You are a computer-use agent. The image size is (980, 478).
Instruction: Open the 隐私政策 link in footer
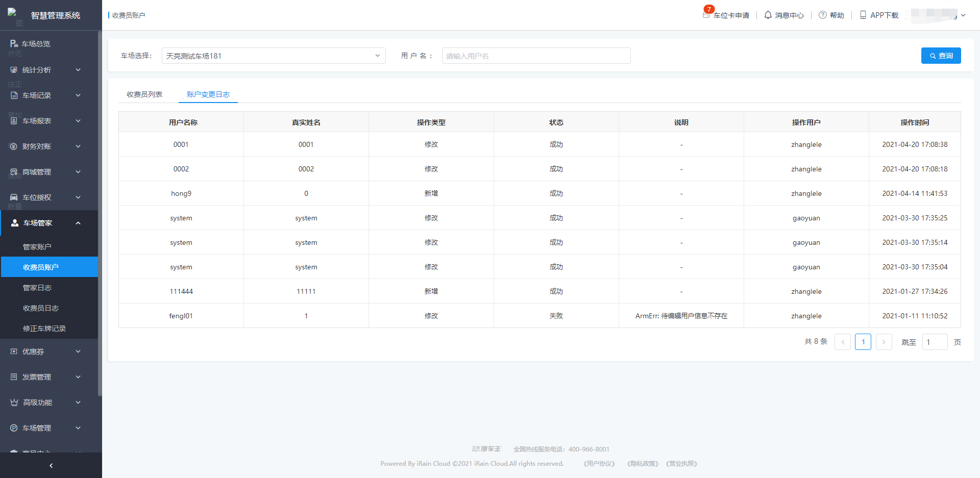[x=642, y=464]
